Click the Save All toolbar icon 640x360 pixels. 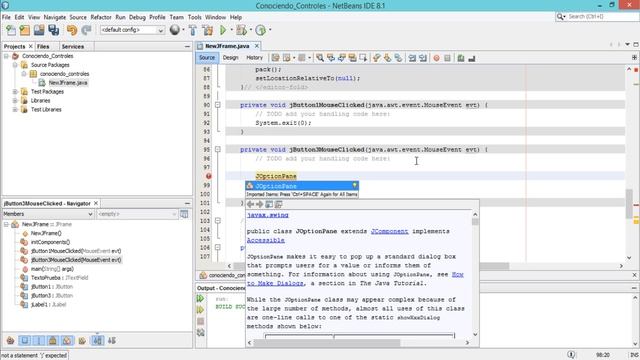point(53,30)
